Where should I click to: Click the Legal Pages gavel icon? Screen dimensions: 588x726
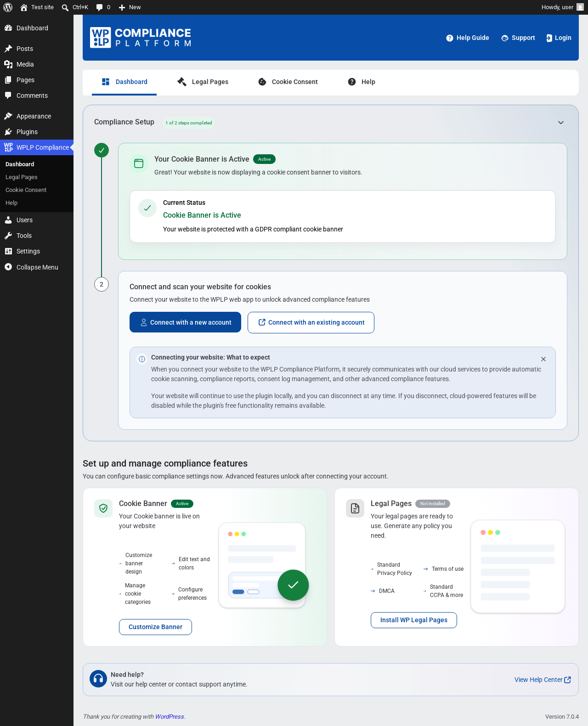tap(182, 82)
